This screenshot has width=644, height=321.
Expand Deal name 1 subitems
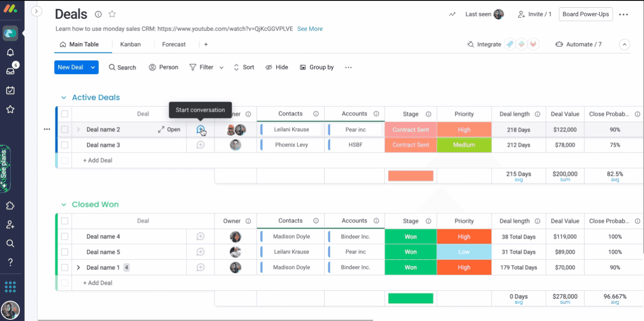coord(78,267)
